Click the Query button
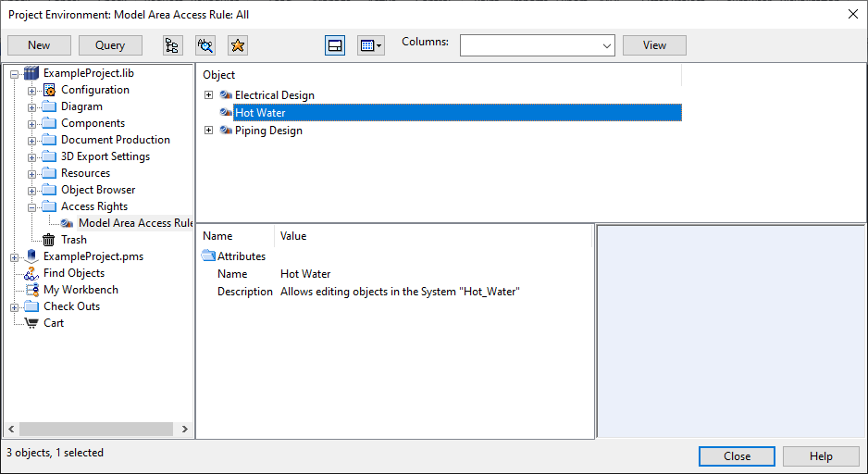Image resolution: width=868 pixels, height=474 pixels. pyautogui.click(x=110, y=45)
